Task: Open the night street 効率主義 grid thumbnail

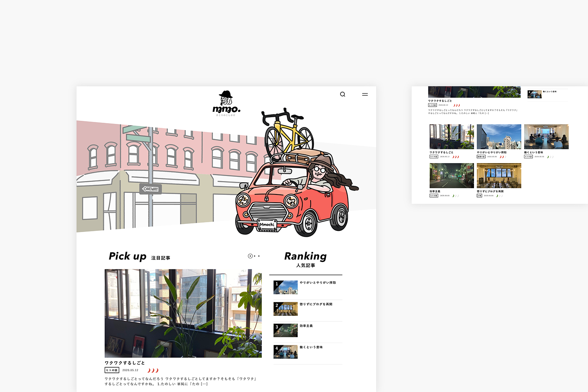Action: point(452,176)
